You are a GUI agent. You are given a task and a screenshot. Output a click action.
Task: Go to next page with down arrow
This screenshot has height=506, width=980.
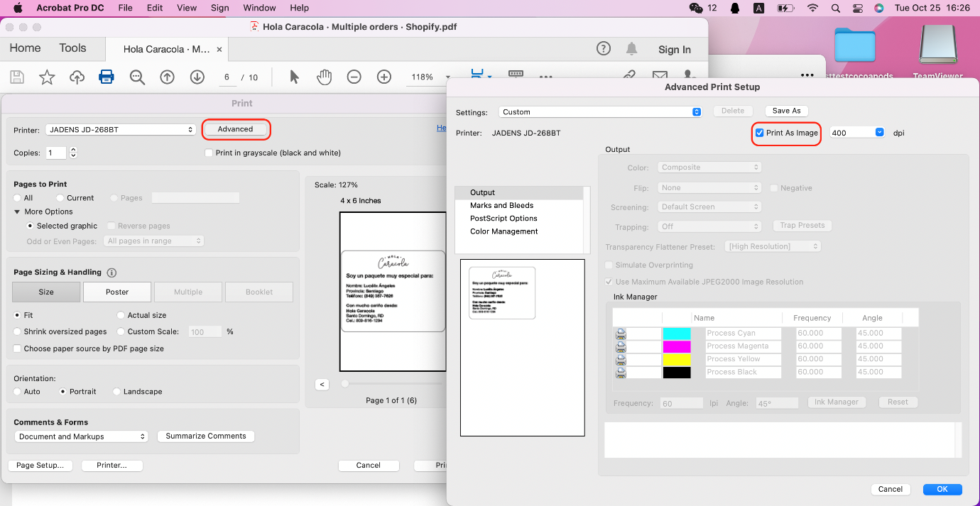click(197, 77)
